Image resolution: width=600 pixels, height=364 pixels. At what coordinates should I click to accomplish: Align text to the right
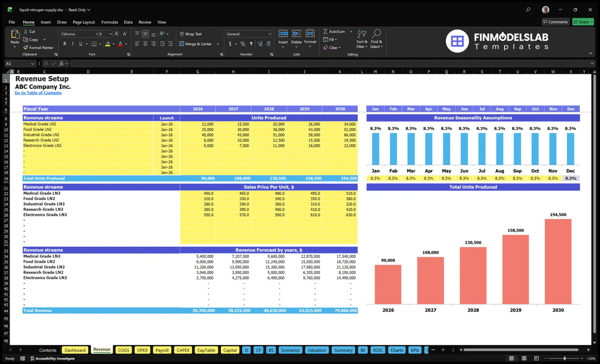pos(153,44)
